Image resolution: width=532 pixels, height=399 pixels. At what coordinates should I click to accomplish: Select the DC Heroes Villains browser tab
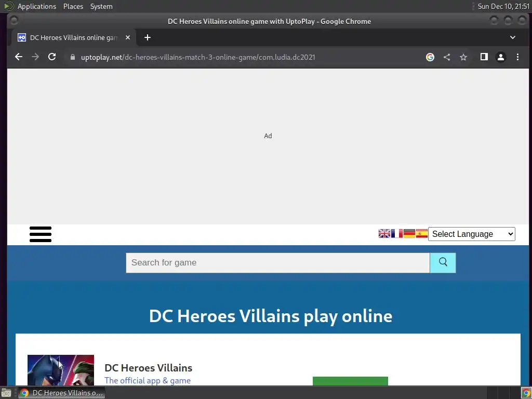(74, 37)
